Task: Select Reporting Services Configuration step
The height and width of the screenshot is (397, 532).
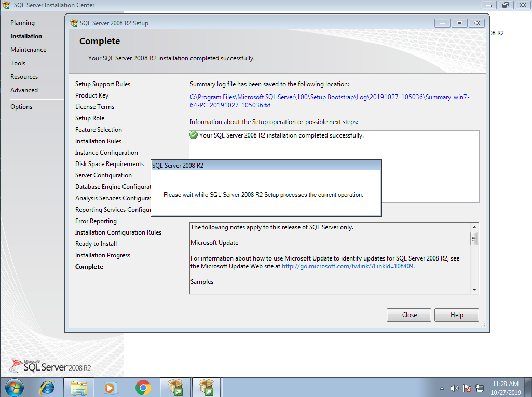Action: pos(113,210)
